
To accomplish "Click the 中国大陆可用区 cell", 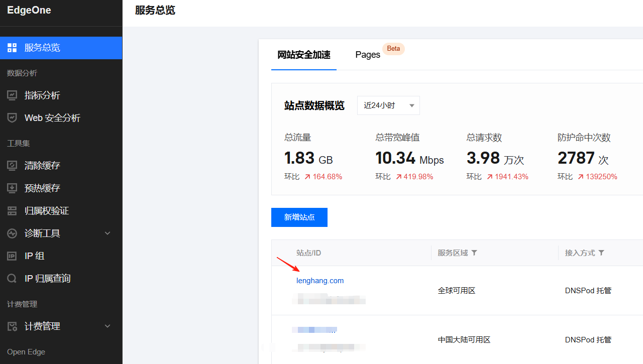I will pos(464,340).
